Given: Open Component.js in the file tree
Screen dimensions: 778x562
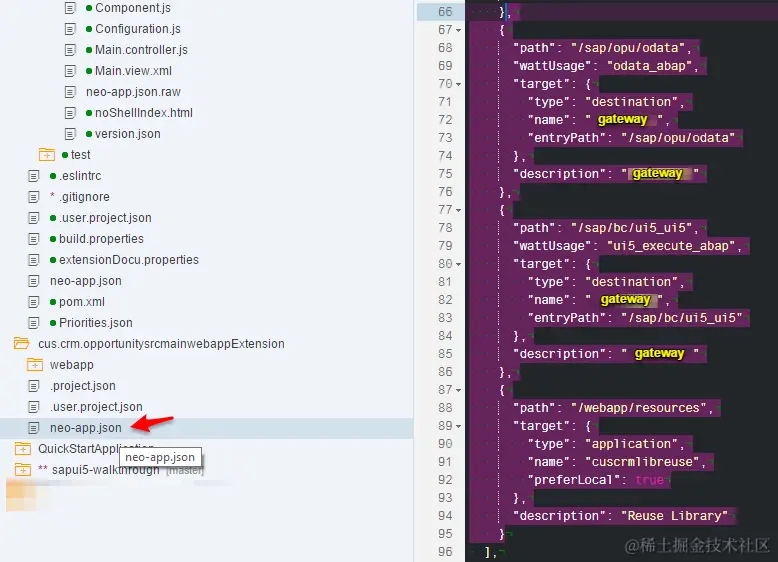Looking at the screenshot, I should [132, 8].
